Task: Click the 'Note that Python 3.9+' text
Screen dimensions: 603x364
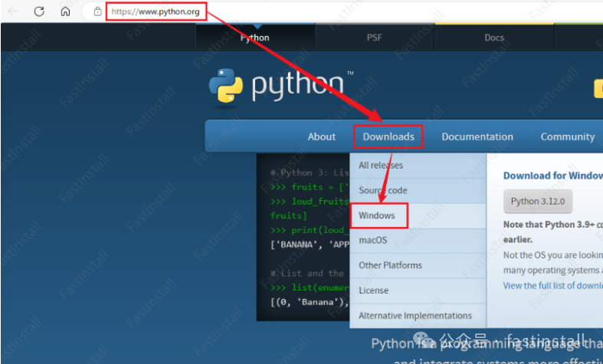Action: pos(549,225)
